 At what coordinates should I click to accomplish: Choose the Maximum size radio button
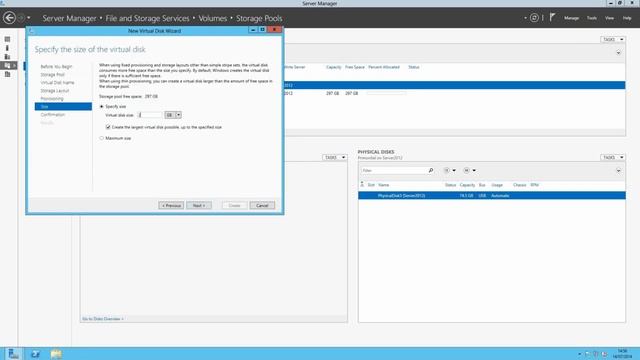pos(102,138)
